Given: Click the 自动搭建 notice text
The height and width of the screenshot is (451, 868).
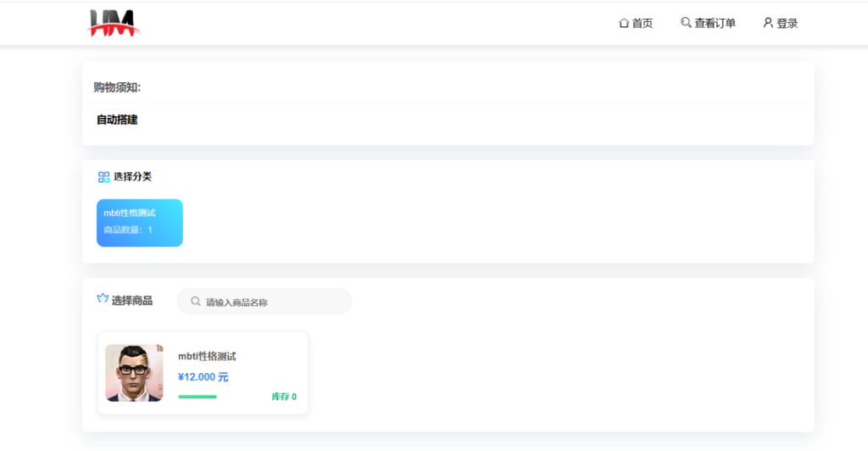Looking at the screenshot, I should 117,120.
